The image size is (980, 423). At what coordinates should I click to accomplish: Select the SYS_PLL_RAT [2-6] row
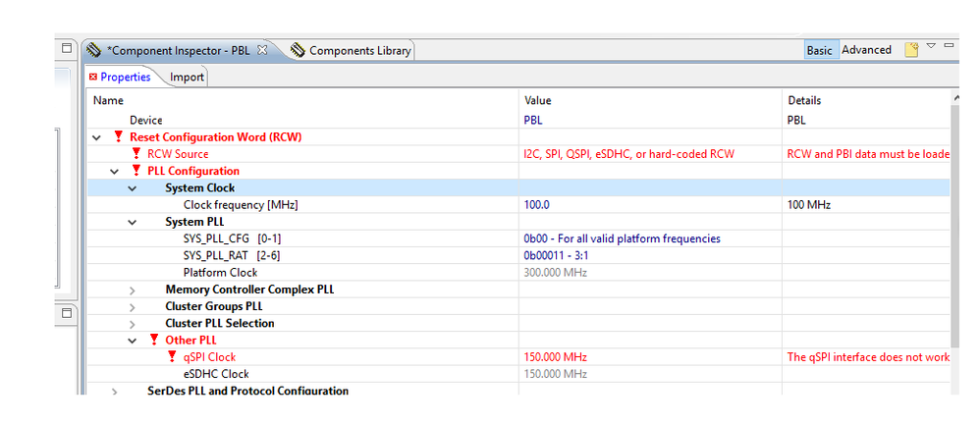tap(518, 255)
